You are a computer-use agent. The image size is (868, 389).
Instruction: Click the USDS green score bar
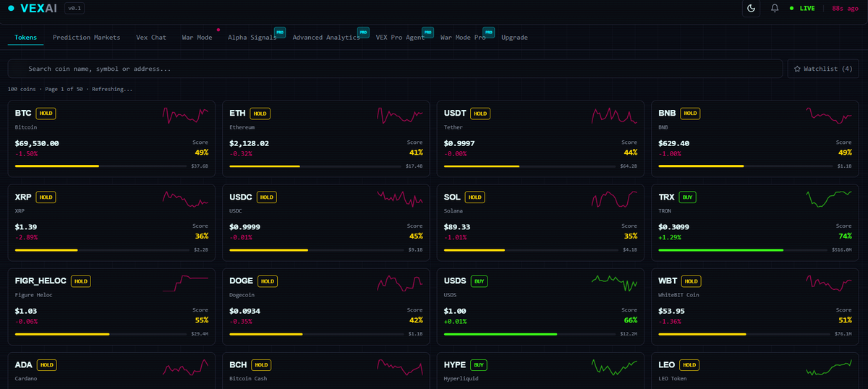point(529,334)
